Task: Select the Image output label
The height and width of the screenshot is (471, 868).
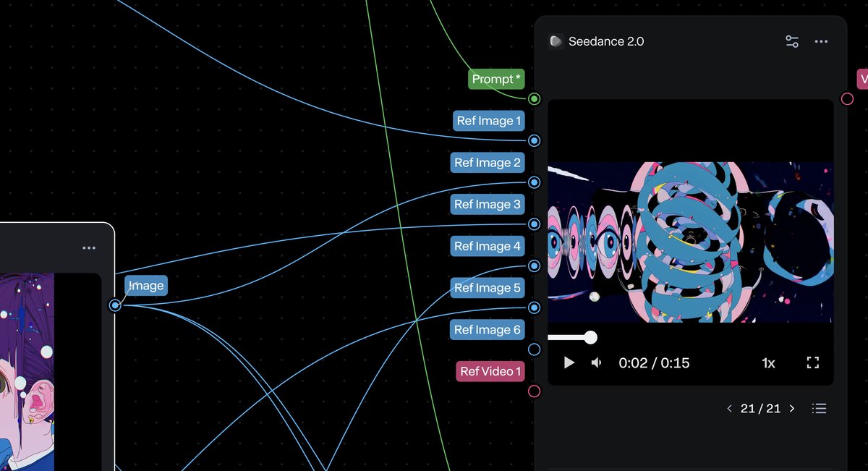Action: pyautogui.click(x=146, y=286)
